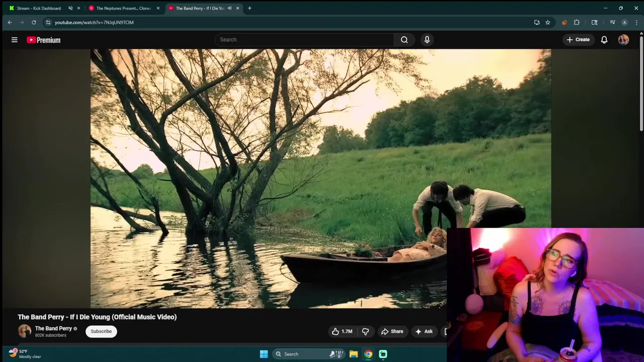Install app icon in address bar
This screenshot has width=644, height=362.
pyautogui.click(x=537, y=22)
